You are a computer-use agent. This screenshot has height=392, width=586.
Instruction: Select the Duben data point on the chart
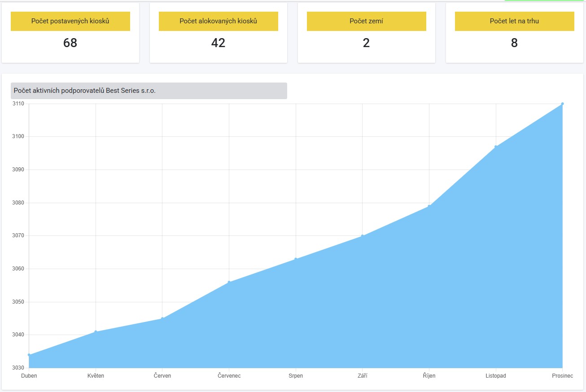[x=29, y=355]
